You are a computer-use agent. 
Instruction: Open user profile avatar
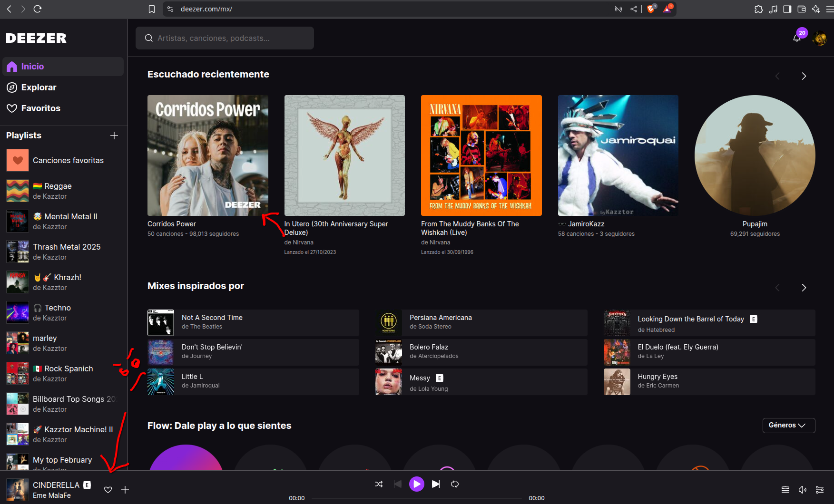point(820,38)
